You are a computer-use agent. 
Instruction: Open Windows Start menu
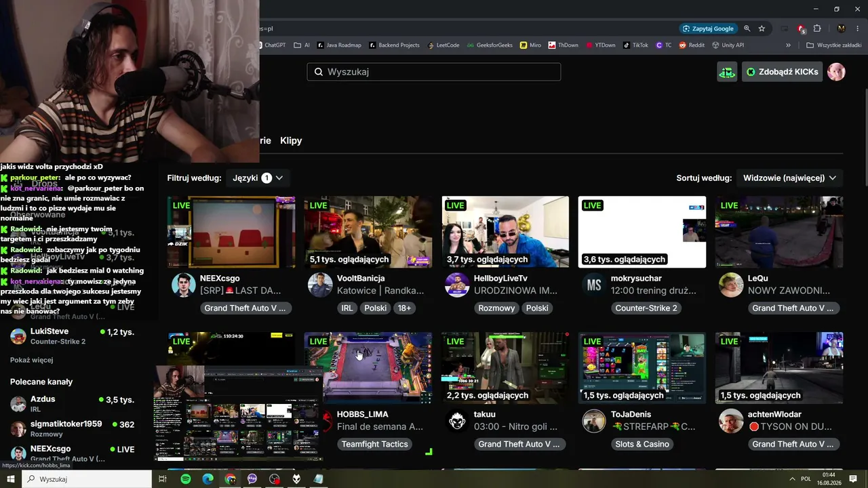point(11,479)
